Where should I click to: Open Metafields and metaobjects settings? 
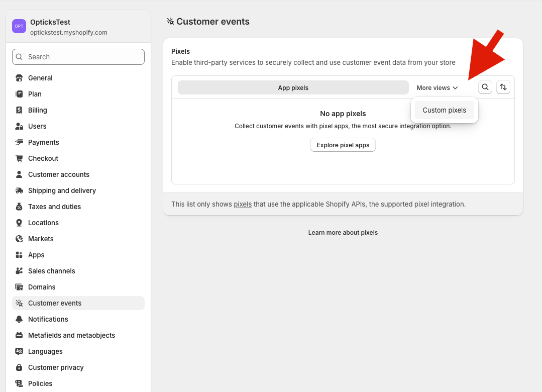click(72, 335)
